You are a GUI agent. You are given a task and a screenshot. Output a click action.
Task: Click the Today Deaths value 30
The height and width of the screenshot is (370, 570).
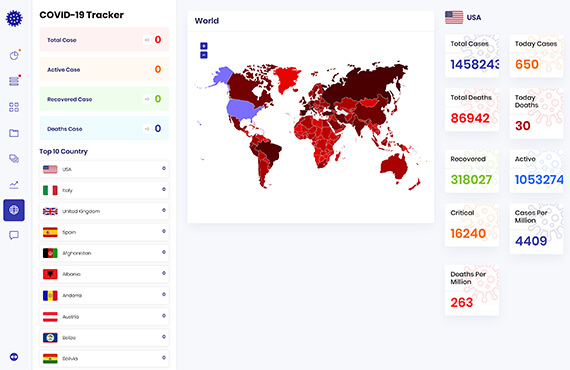pos(523,126)
